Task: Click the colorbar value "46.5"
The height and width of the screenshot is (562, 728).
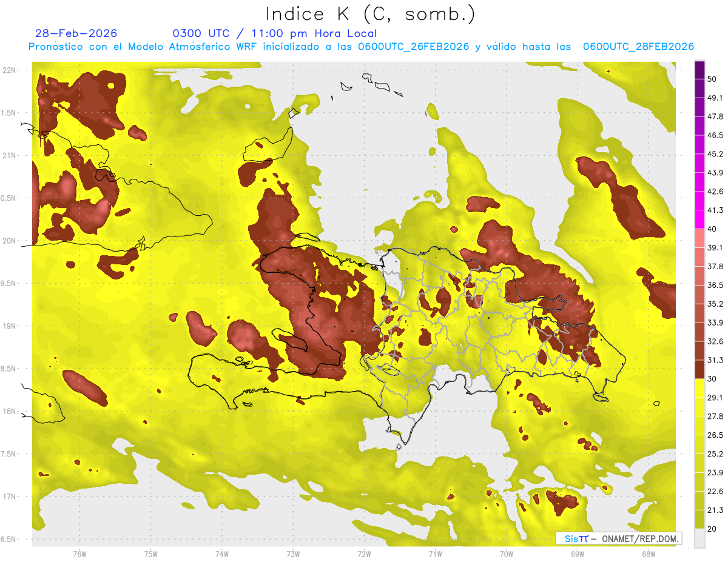Action: [x=716, y=135]
